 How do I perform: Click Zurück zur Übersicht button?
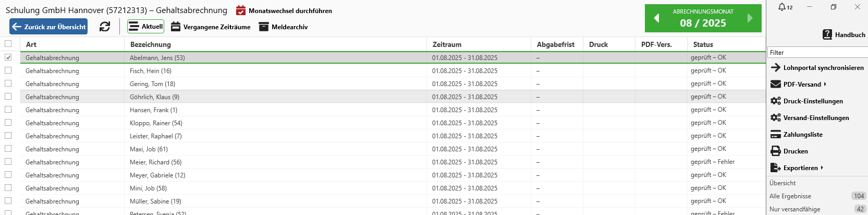[x=48, y=27]
